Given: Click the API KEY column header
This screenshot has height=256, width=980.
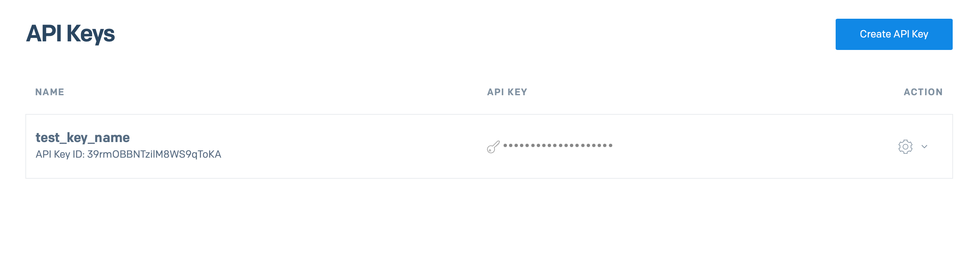Looking at the screenshot, I should 507,92.
